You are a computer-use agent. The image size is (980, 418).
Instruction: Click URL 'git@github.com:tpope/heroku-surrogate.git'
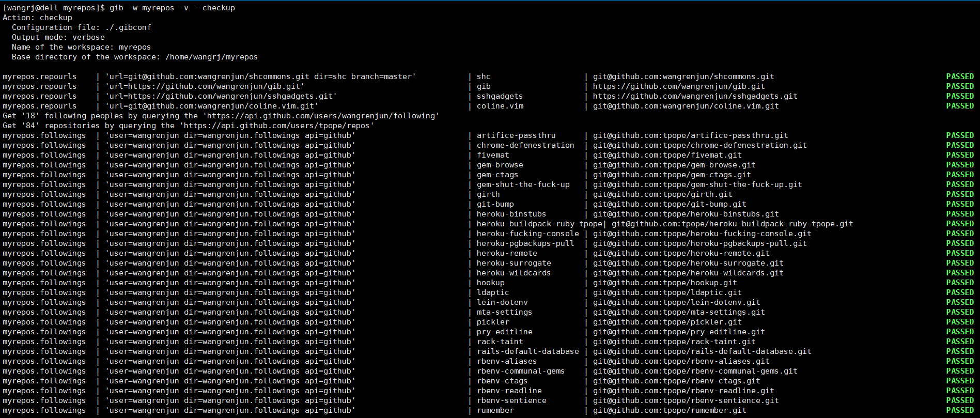(688, 263)
